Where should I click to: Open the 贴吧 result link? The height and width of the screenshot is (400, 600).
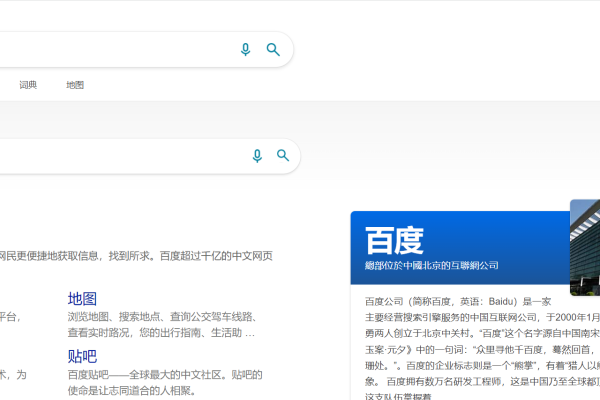tap(82, 356)
